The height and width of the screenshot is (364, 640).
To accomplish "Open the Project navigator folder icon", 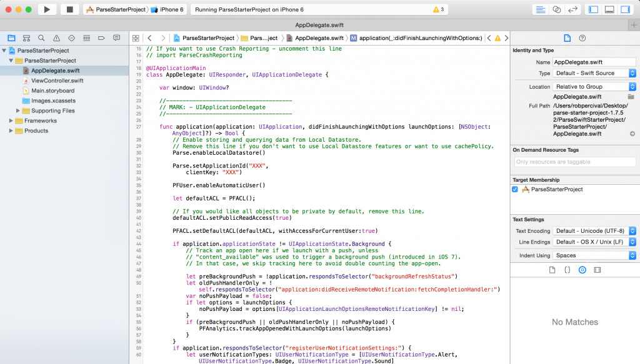I will [11, 37].
